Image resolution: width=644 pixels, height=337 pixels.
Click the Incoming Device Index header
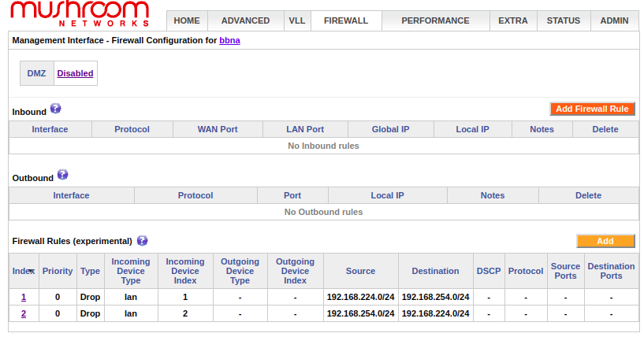(x=185, y=271)
